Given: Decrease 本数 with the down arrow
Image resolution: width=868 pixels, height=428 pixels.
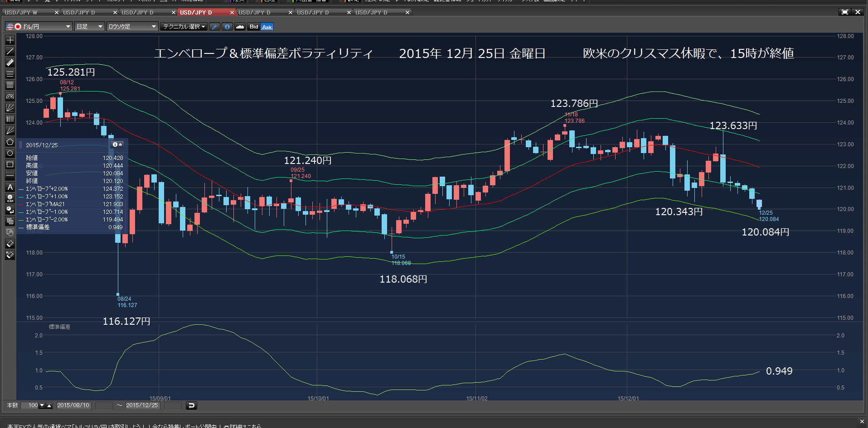Looking at the screenshot, I should [x=42, y=405].
